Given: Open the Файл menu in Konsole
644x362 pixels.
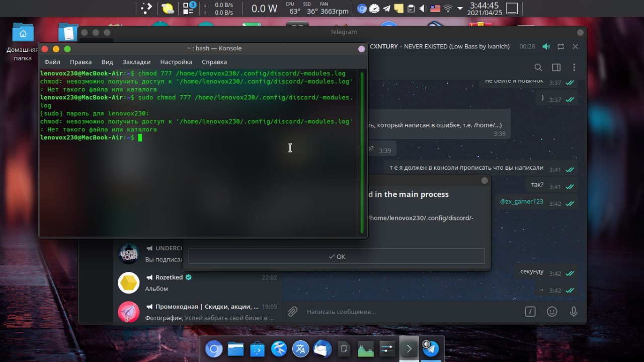Looking at the screenshot, I should click(52, 62).
